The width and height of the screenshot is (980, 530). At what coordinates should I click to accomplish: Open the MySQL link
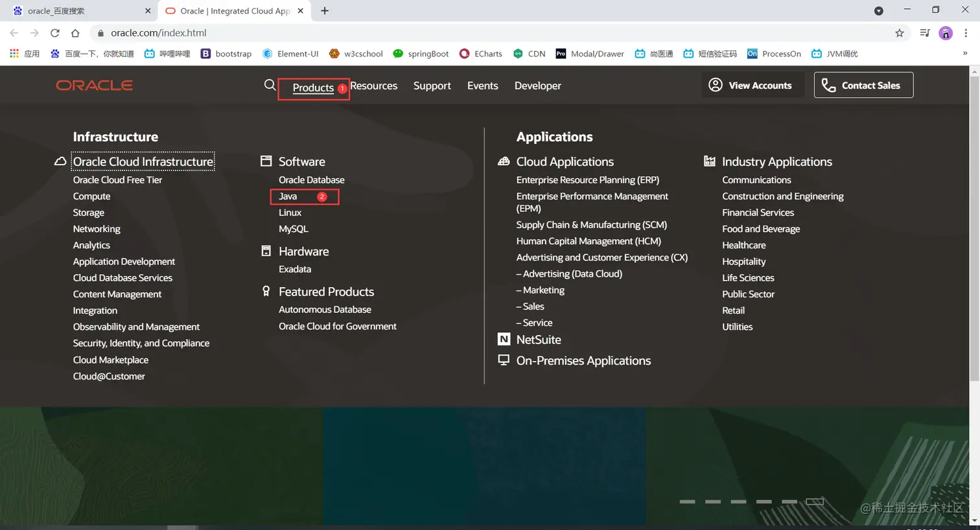coord(294,229)
